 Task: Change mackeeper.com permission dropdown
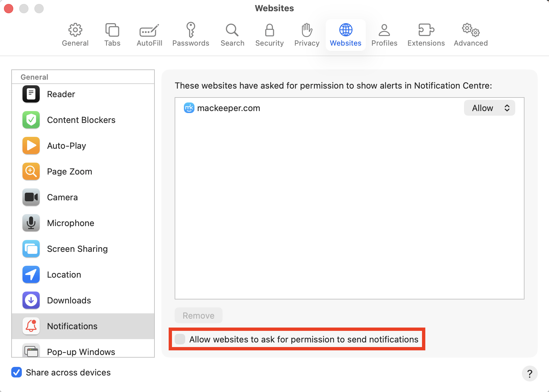[489, 108]
